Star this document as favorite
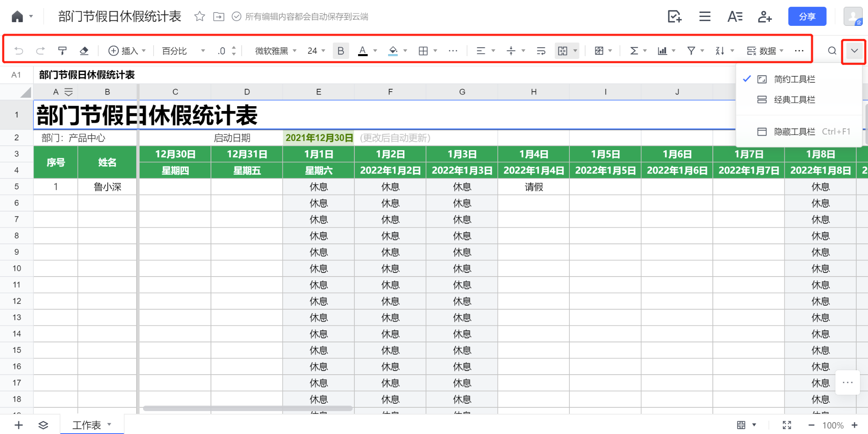 (200, 17)
